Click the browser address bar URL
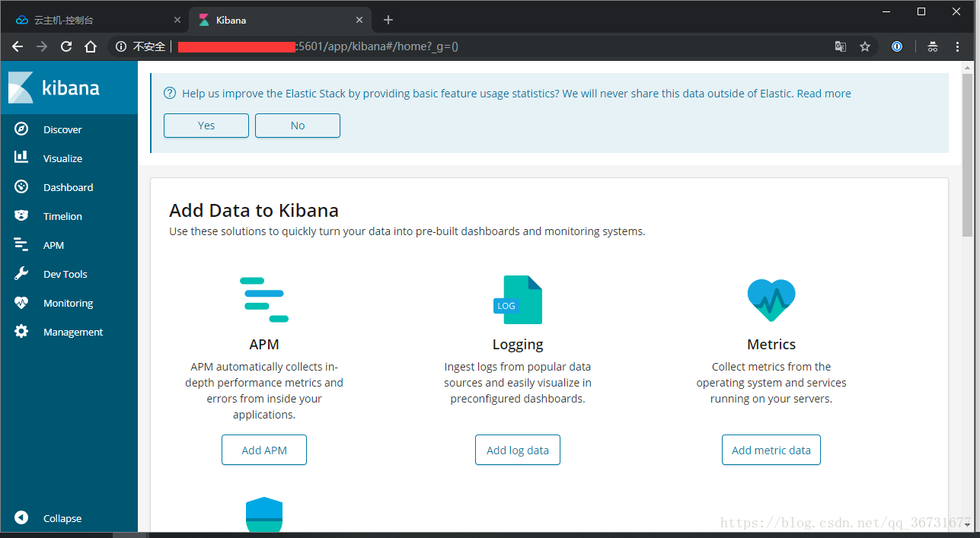Viewport: 980px width, 538px height. click(318, 46)
